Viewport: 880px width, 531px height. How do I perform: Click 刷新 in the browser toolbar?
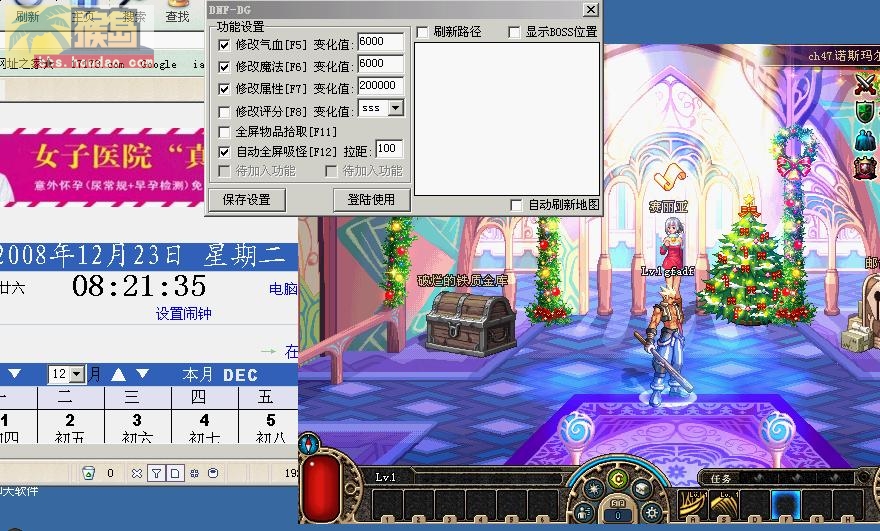(27, 17)
